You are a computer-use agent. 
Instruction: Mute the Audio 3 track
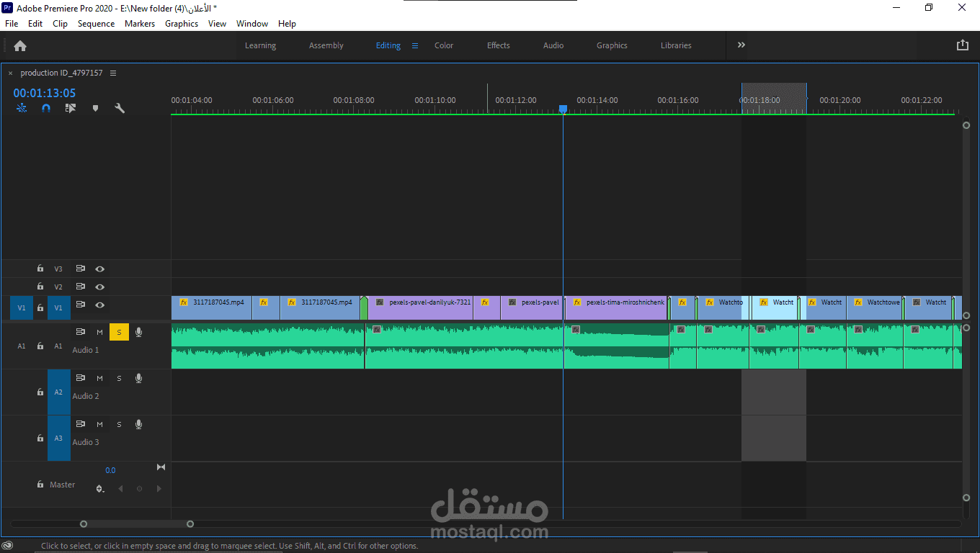coord(99,424)
